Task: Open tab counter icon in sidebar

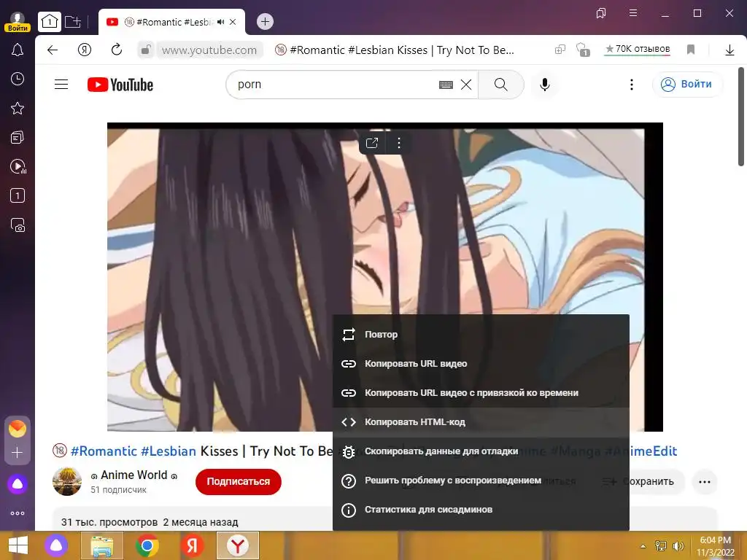Action: point(18,195)
